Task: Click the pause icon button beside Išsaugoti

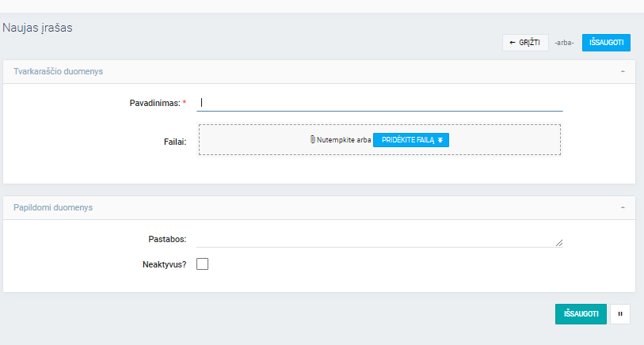Action: [x=620, y=314]
